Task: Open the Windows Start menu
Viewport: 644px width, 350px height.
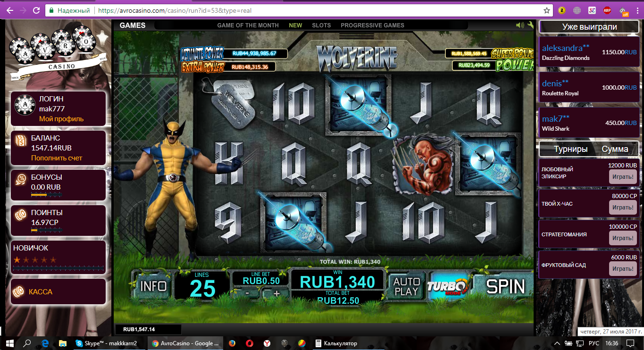Action: pyautogui.click(x=9, y=343)
